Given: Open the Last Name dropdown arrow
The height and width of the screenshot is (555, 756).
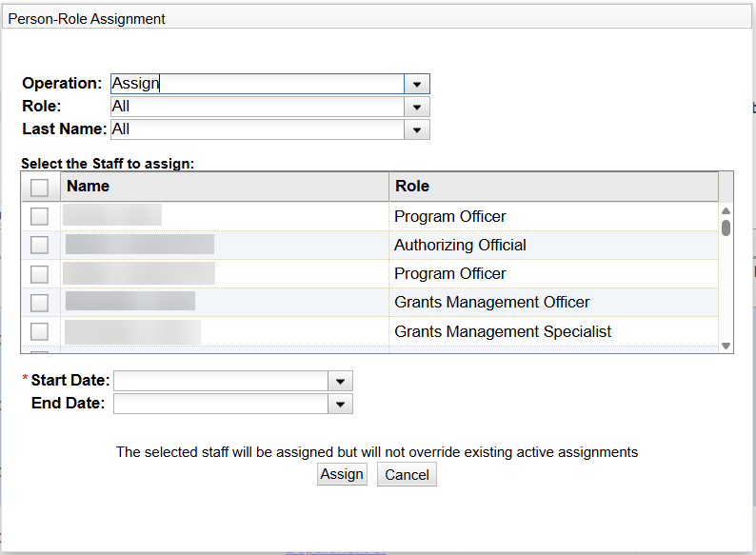Looking at the screenshot, I should [x=417, y=129].
